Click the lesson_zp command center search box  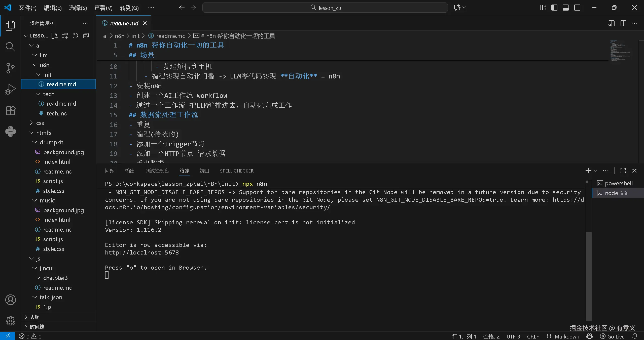pyautogui.click(x=325, y=8)
